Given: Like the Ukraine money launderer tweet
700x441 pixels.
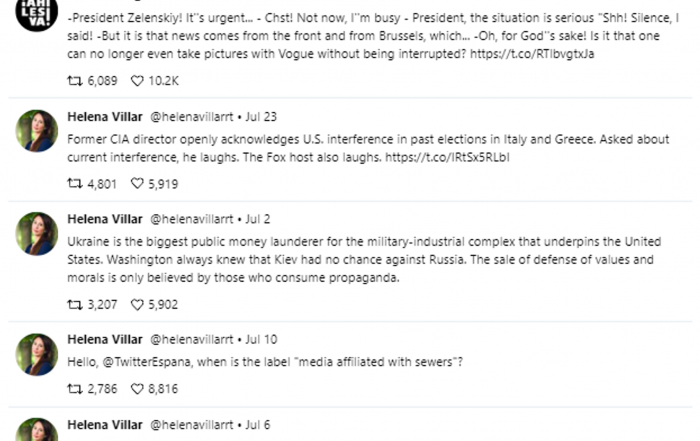Looking at the screenshot, I should pos(137,304).
